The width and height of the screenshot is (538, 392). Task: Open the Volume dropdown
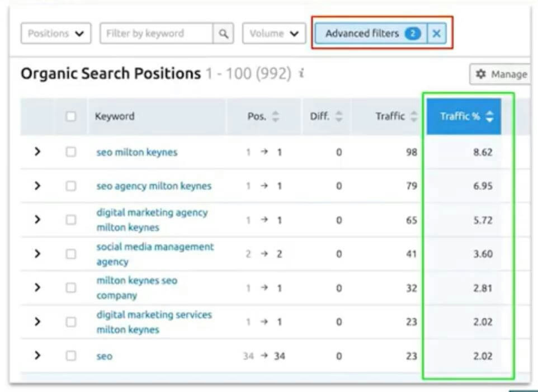[x=274, y=34]
